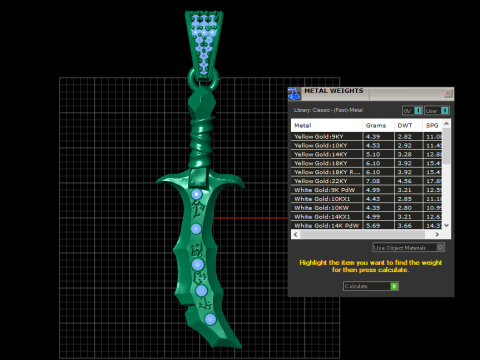480x360 pixels.
Task: Click the 4.39 grams value
Action: click(x=373, y=136)
